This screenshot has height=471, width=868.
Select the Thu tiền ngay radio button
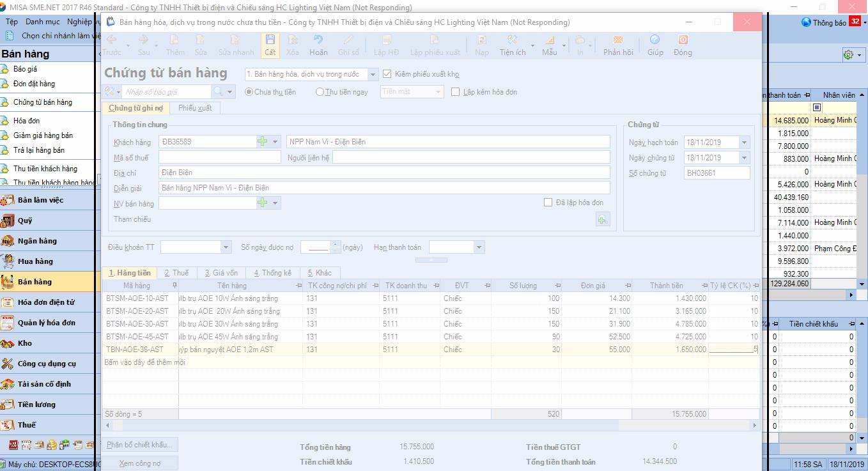coord(320,92)
